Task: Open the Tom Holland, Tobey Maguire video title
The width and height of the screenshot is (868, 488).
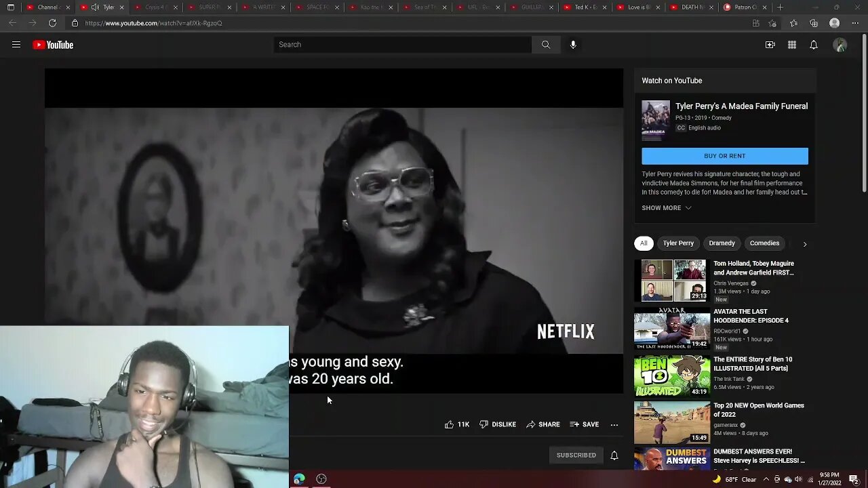Action: (753, 268)
